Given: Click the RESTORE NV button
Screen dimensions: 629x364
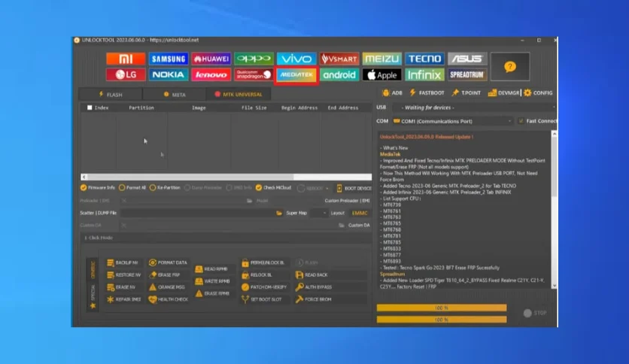Looking at the screenshot, I should point(124,275).
